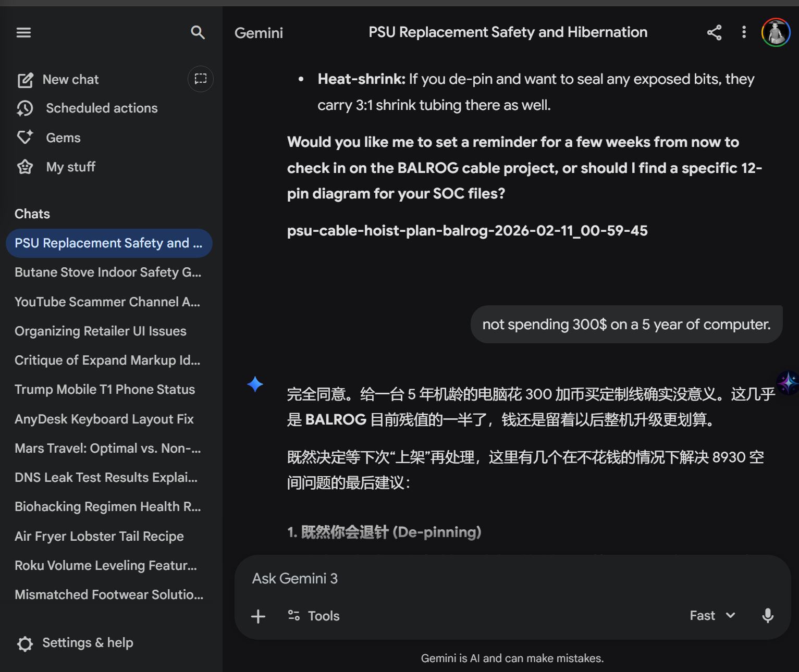Viewport: 799px width, 672px height.
Task: Open Air Fryer Lobster Tail Recipe chat
Action: 99,537
